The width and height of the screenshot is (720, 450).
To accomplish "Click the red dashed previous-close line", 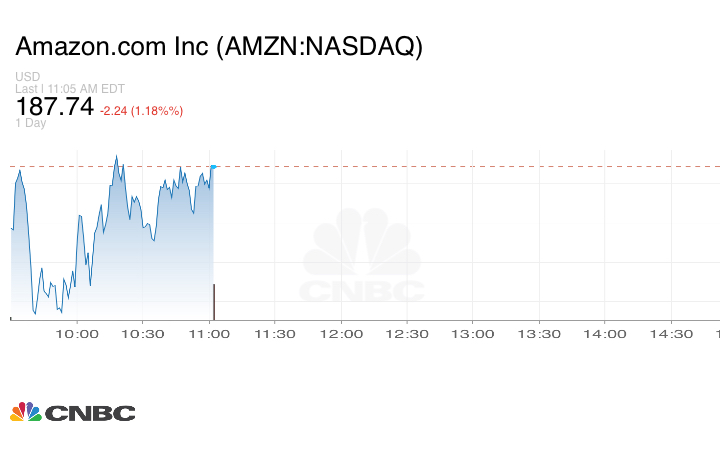I will click(450, 166).
